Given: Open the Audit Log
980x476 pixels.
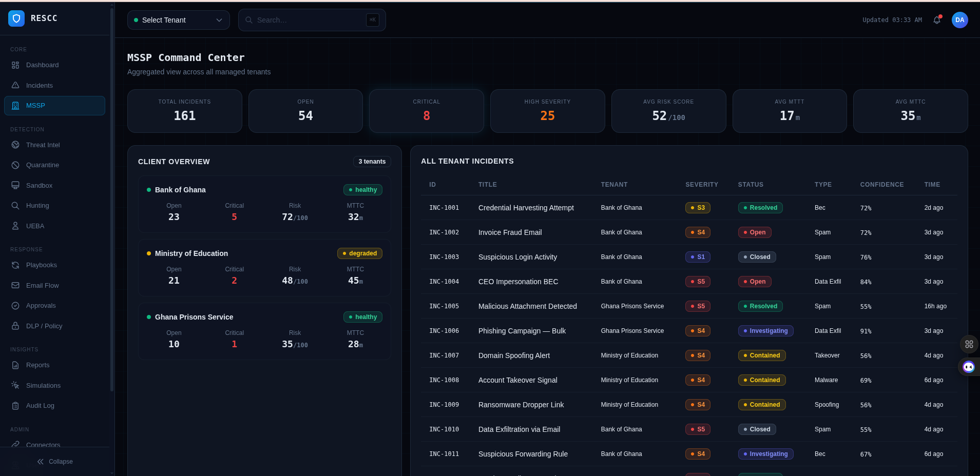Looking at the screenshot, I should coord(40,405).
